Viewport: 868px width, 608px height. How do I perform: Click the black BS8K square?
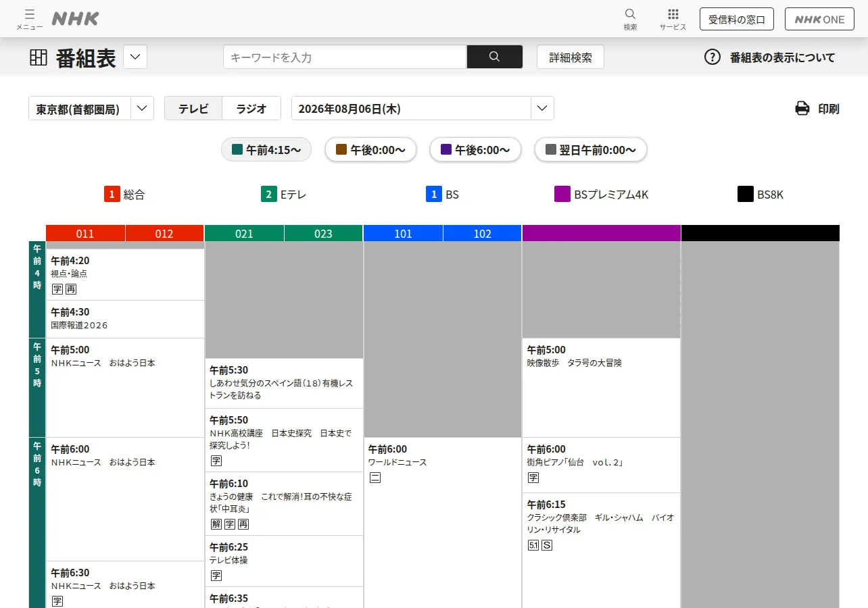click(746, 195)
